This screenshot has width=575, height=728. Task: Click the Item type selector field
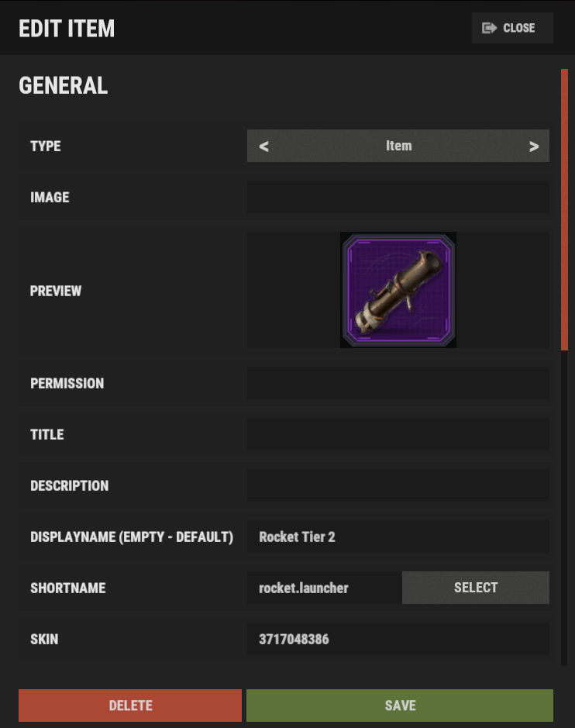[398, 146]
